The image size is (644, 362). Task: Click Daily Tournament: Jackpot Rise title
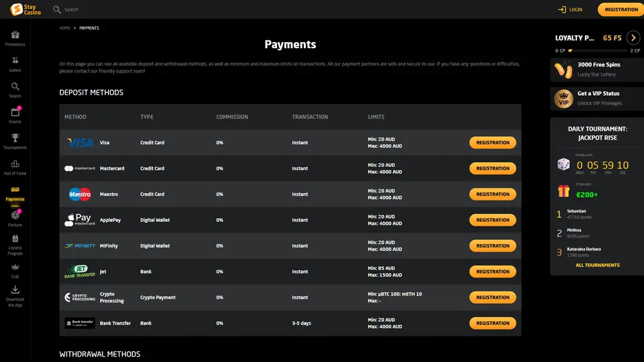click(x=597, y=133)
